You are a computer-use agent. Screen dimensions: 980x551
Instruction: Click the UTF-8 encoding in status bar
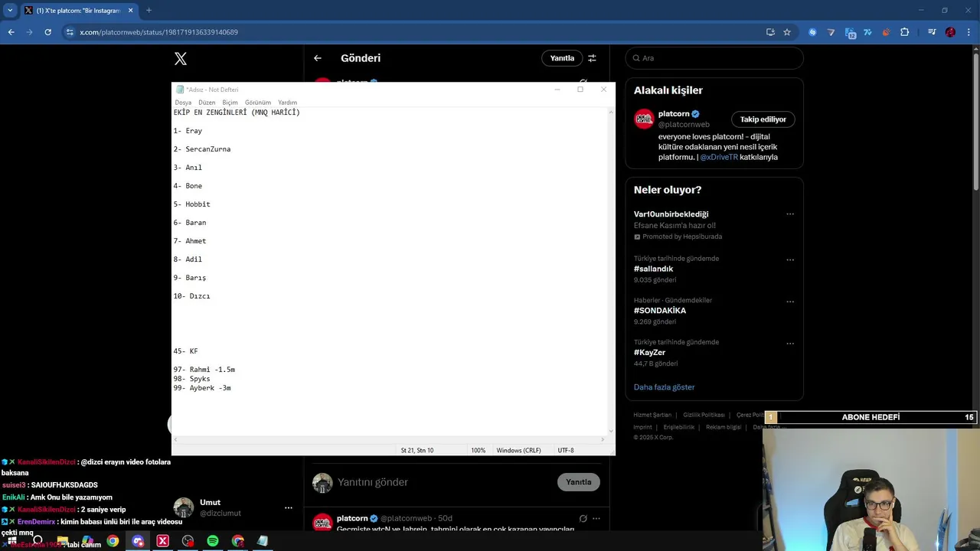click(x=566, y=451)
